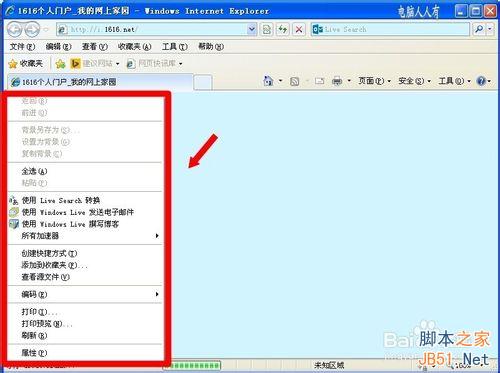Expand the Print options dropdown arrow
Viewport: 500px width, 373px height.
click(349, 81)
